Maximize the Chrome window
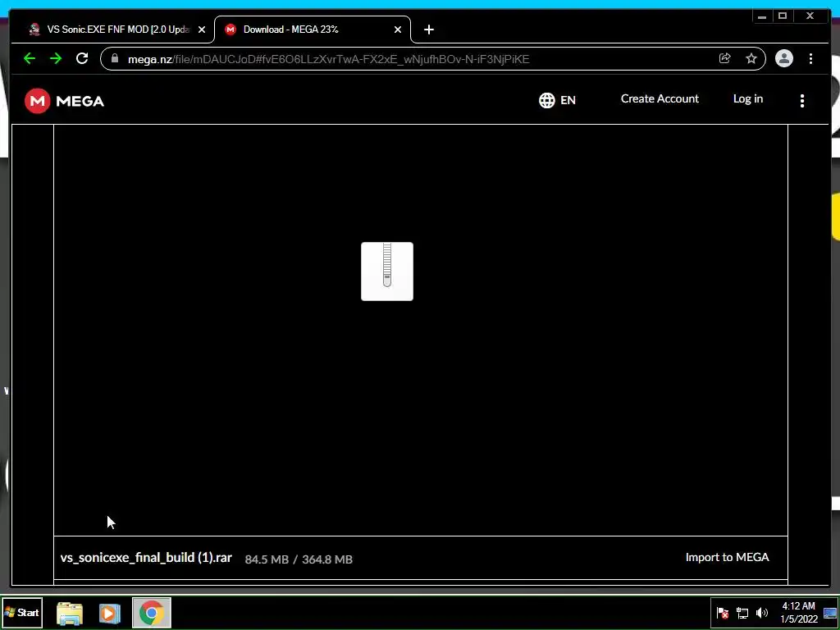The height and width of the screenshot is (630, 840). [782, 16]
